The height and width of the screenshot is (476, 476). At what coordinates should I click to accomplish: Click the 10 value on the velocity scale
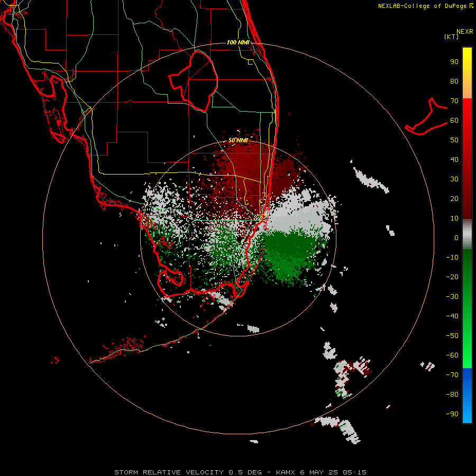[x=454, y=218]
